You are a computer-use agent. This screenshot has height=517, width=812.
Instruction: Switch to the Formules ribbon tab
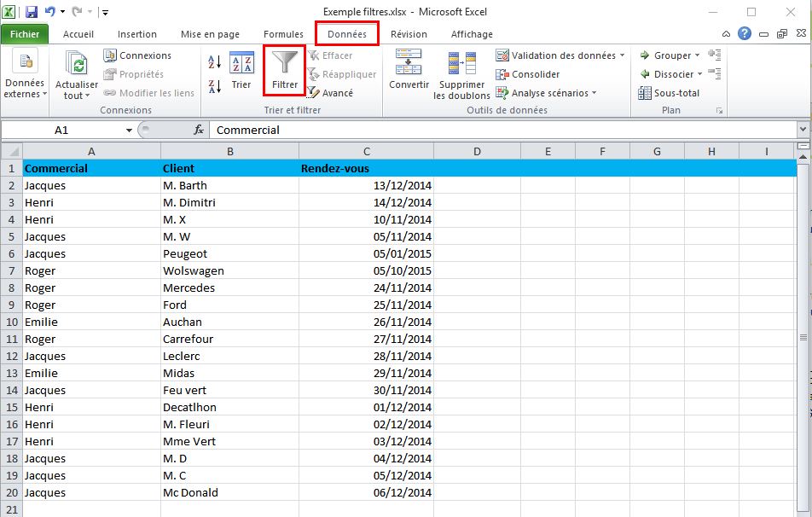pos(283,34)
